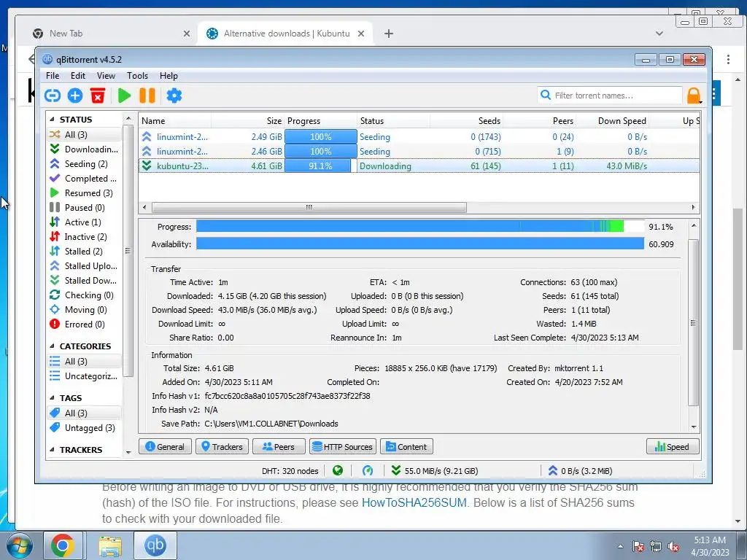Open the Windows Start button
The height and width of the screenshot is (560, 747).
click(x=19, y=545)
